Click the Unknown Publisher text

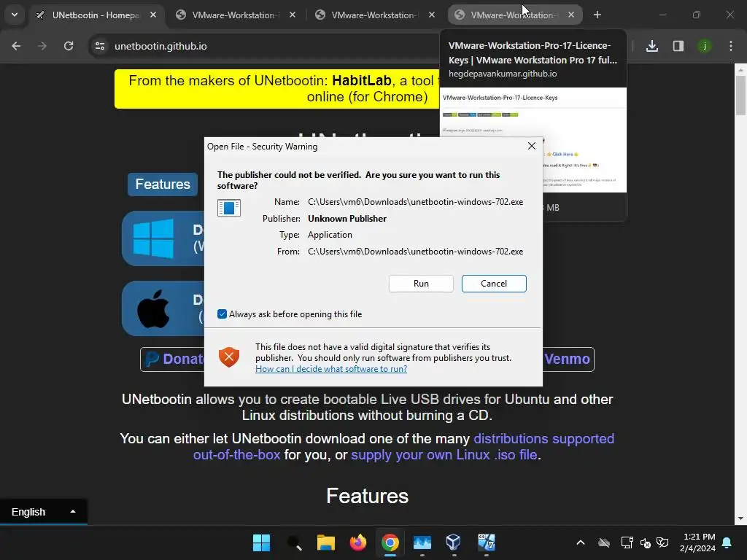(347, 219)
